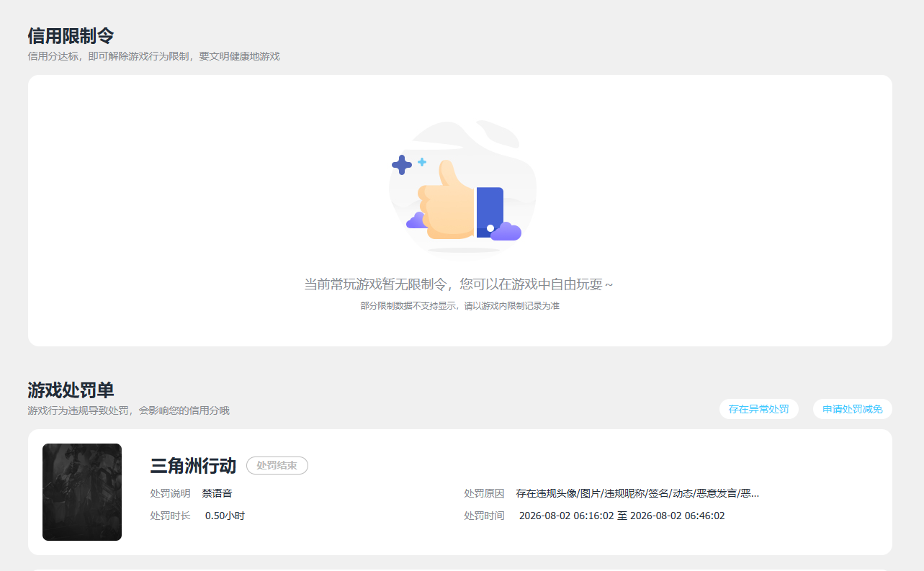Click the 处罚结束 status tag
This screenshot has width=924, height=571.
[x=277, y=466]
